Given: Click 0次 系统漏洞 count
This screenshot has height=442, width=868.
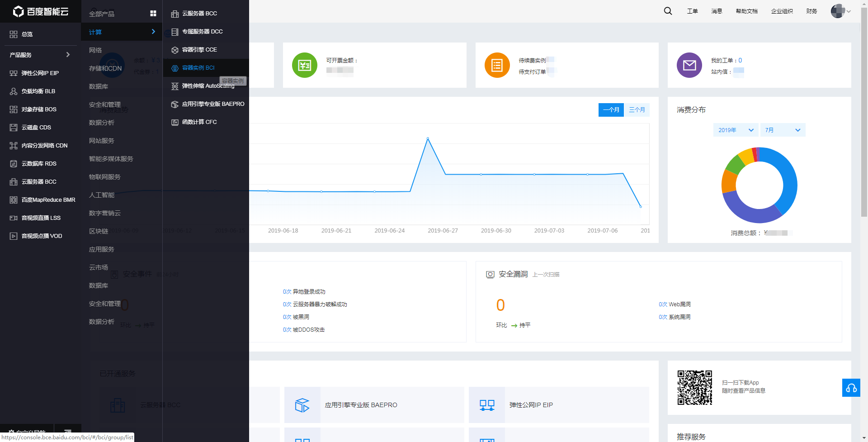Looking at the screenshot, I should 675,317.
